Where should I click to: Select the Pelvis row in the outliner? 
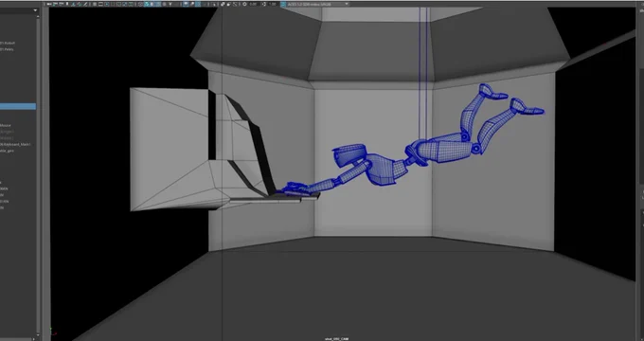(x=7, y=49)
